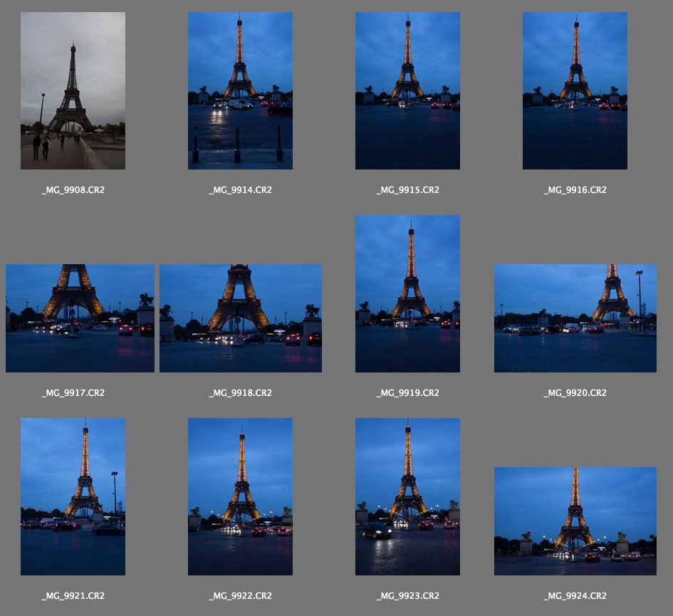Select the _MG_9917.CR2 filename label
The height and width of the screenshot is (616, 673).
(73, 393)
